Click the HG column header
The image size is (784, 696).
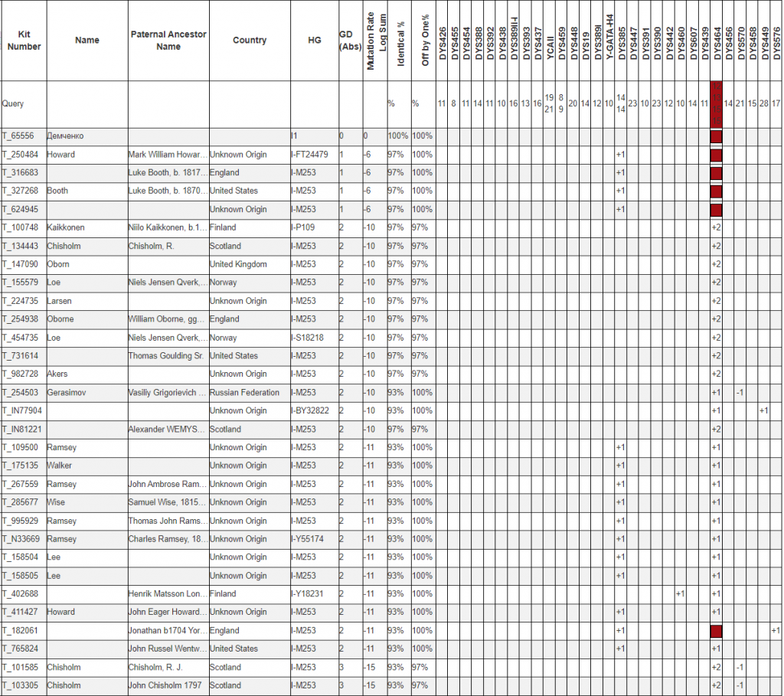(x=314, y=41)
